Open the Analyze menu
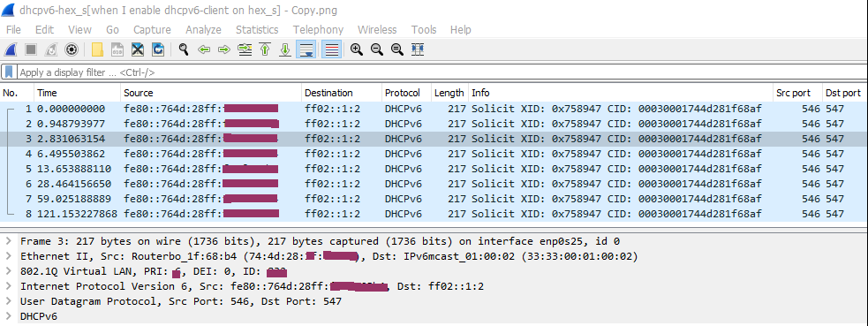 203,29
